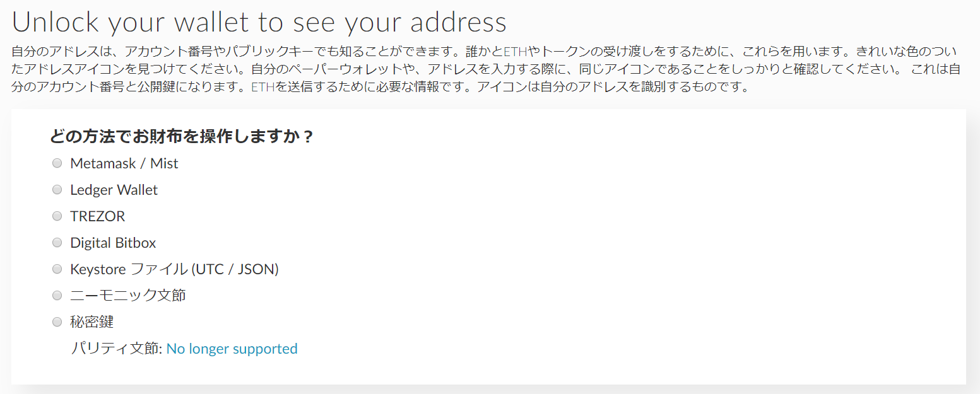
Task: Click the "秘密鍵" label text
Action: pyautogui.click(x=92, y=322)
